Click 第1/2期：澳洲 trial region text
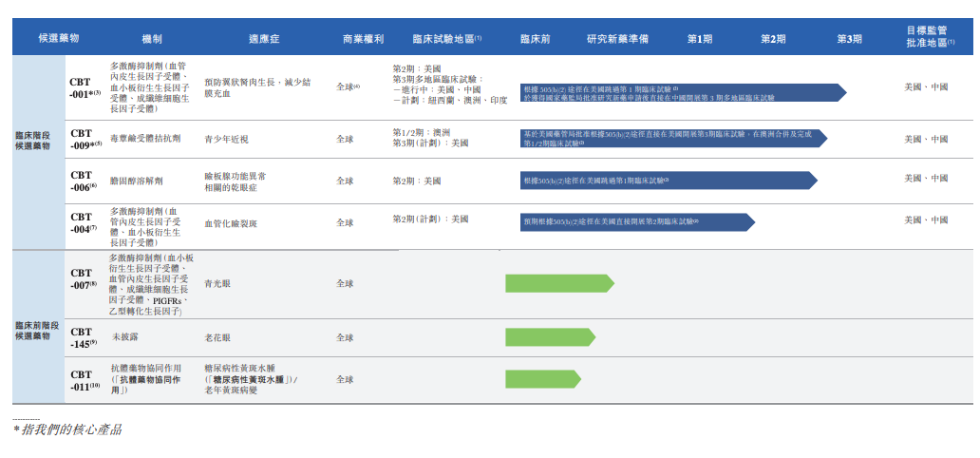The height and width of the screenshot is (458, 980). pyautogui.click(x=422, y=133)
